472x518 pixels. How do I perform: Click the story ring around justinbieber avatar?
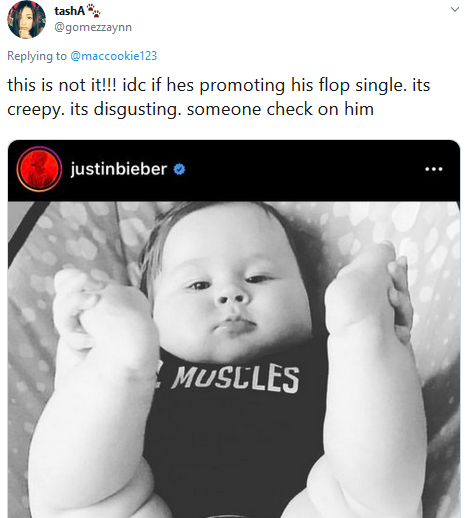pyautogui.click(x=39, y=169)
